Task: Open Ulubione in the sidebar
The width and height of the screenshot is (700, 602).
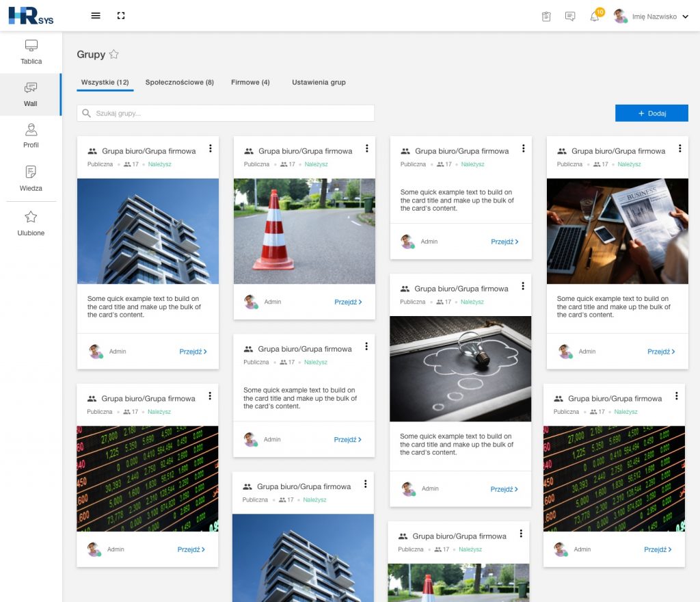Action: 31,224
